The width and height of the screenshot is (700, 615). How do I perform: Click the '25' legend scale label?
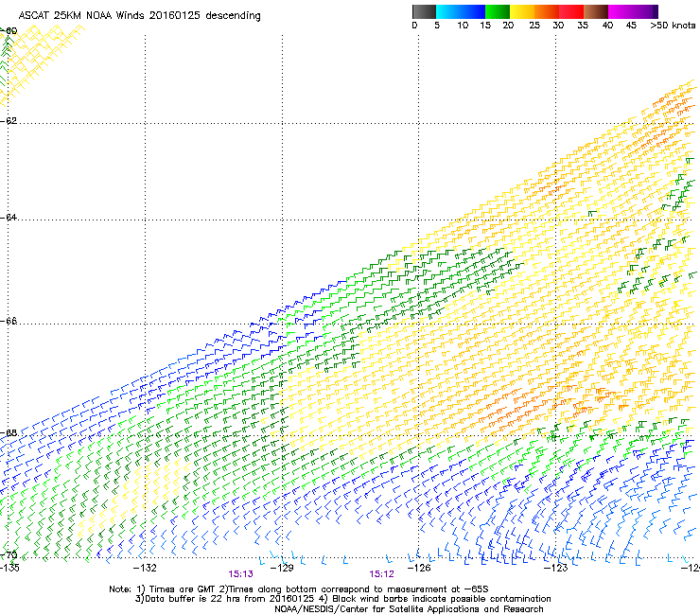[534, 26]
